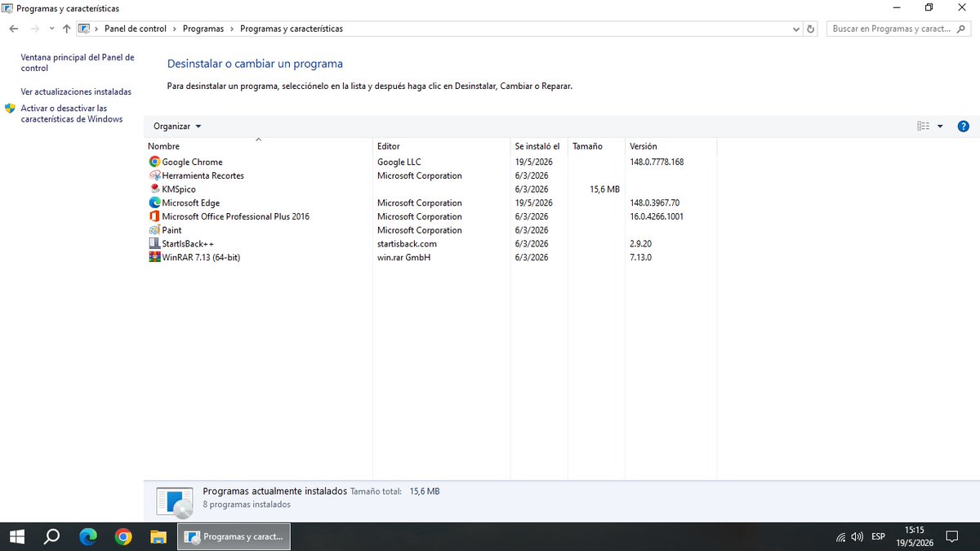The height and width of the screenshot is (551, 980).
Task: Click version 16.0.4266.1001 cell
Action: (657, 216)
